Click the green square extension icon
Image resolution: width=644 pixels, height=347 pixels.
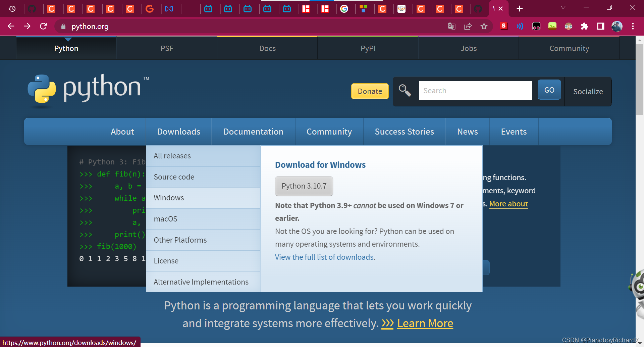(x=552, y=26)
